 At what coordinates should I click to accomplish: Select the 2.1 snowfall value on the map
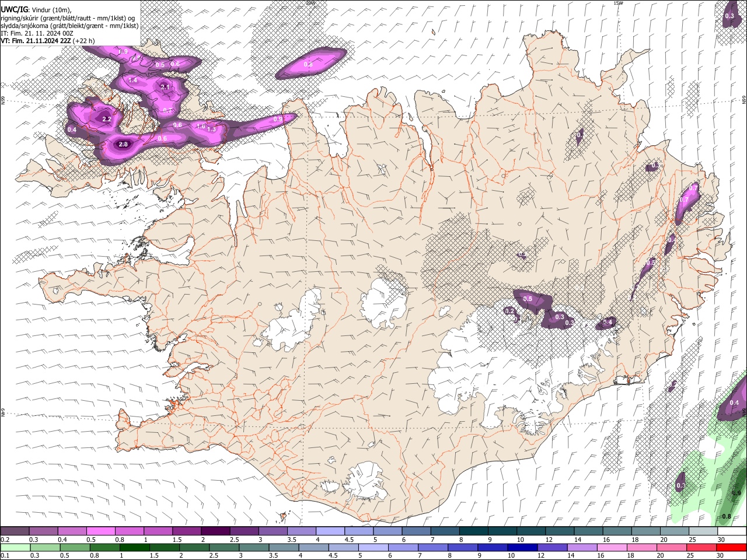(x=165, y=87)
